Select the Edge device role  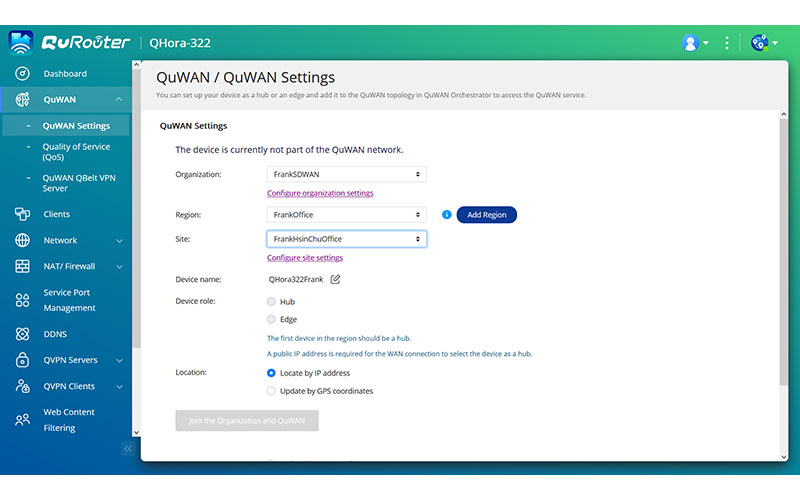coord(272,320)
